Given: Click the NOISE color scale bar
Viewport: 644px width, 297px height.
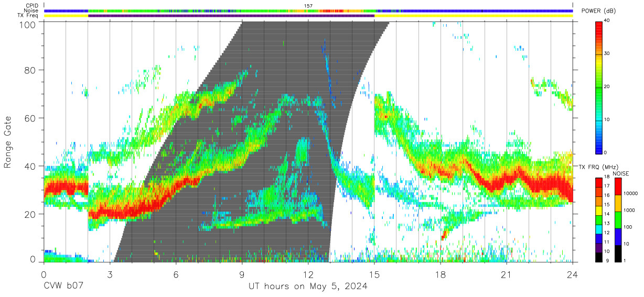Looking at the screenshot, I should pyautogui.click(x=618, y=219).
